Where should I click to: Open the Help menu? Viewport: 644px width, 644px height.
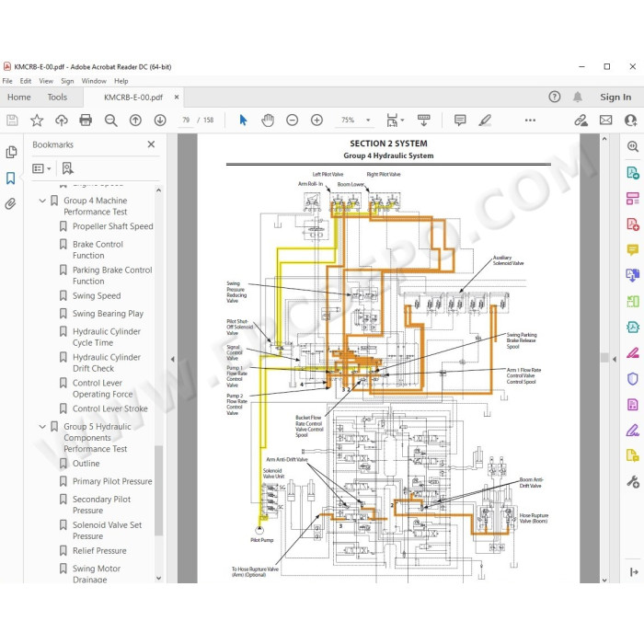coord(121,81)
